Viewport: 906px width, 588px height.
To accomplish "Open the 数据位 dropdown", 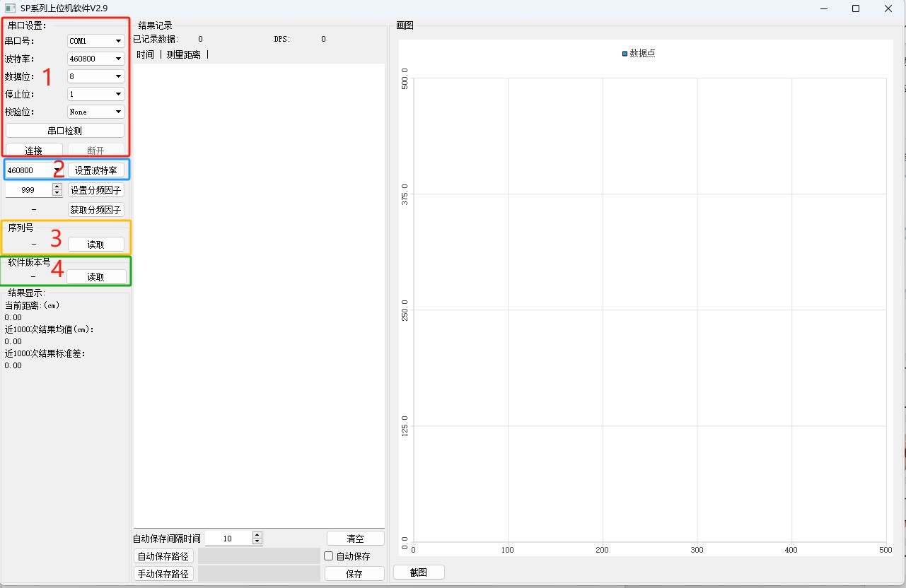I will (96, 76).
